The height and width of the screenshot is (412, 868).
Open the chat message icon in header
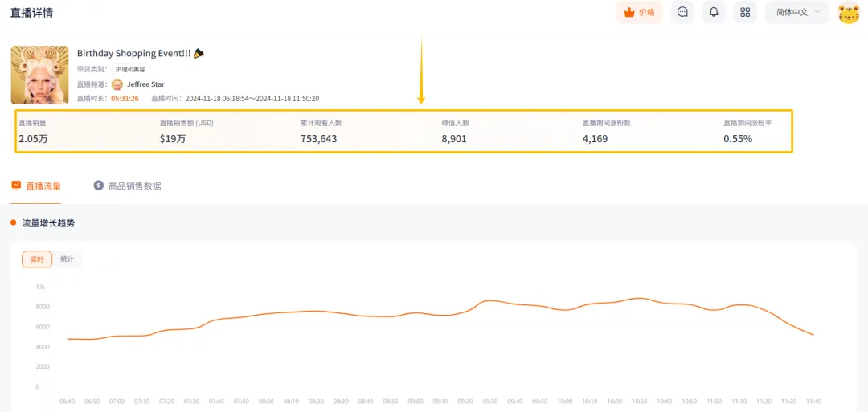pos(682,12)
